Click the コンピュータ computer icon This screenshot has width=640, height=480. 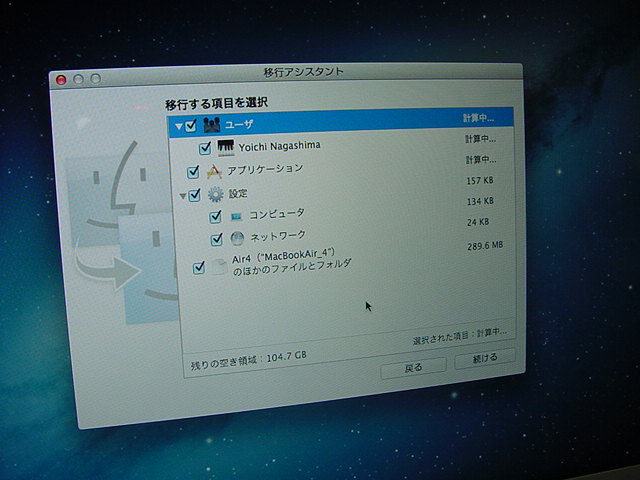(236, 216)
